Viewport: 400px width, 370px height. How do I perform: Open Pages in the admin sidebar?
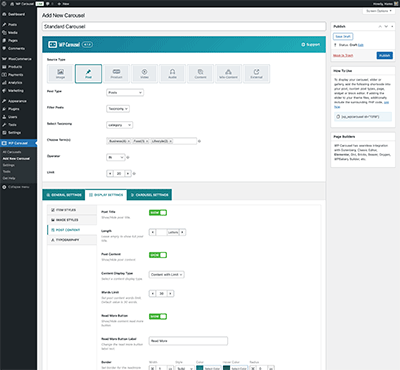pos(13,40)
